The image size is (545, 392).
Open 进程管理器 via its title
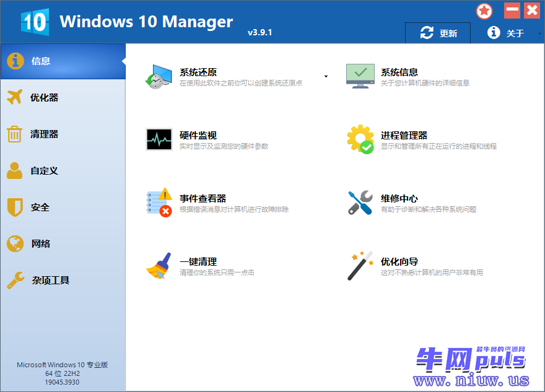[x=404, y=135]
